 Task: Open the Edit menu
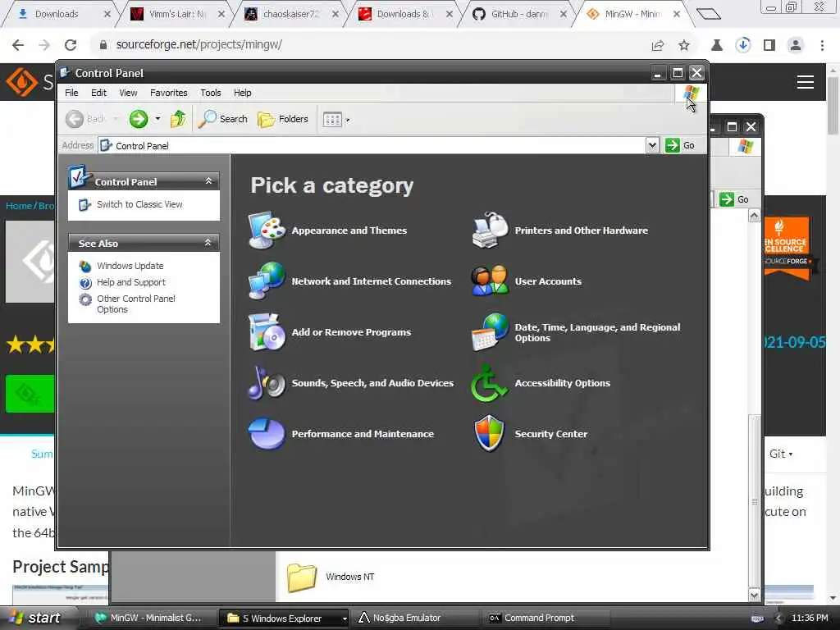click(x=98, y=93)
